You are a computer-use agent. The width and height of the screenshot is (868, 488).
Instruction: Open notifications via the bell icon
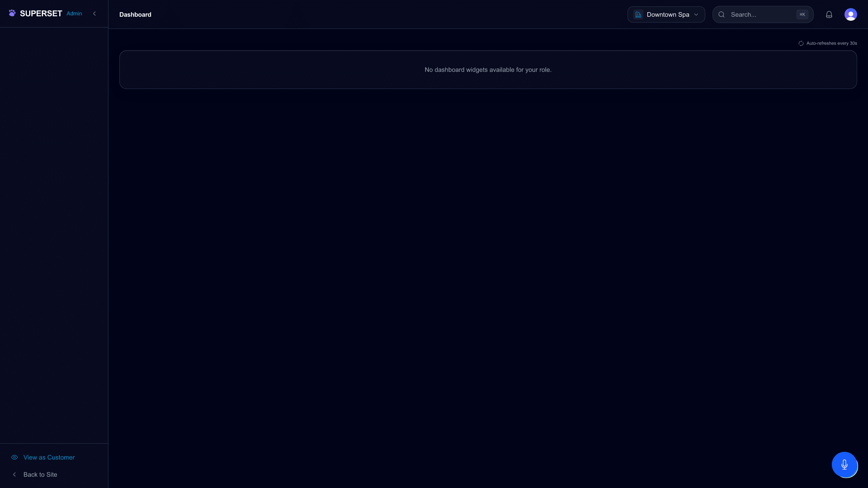click(x=829, y=14)
